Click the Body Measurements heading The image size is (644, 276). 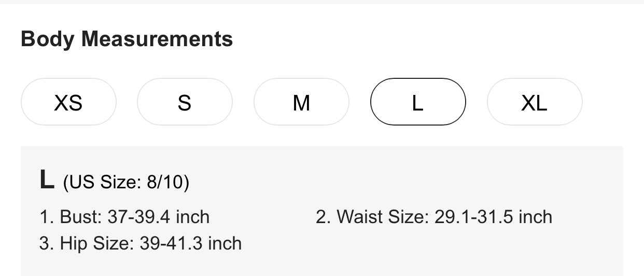(x=127, y=39)
